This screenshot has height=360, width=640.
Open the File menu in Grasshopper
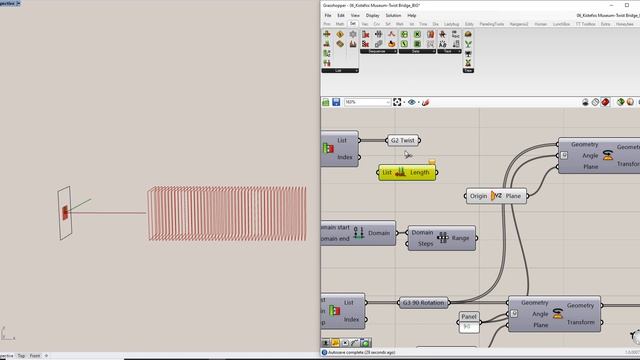(x=328, y=16)
